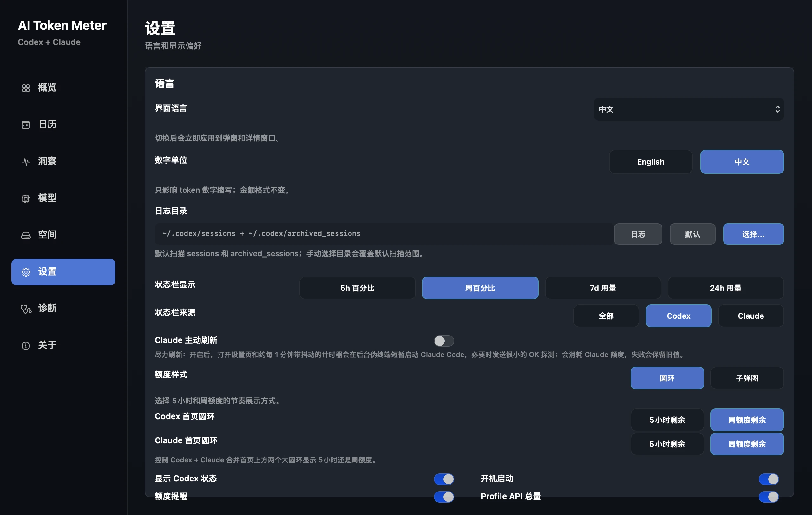The image size is (812, 515).
Task: Click the 设置 gear icon
Action: pos(26,272)
